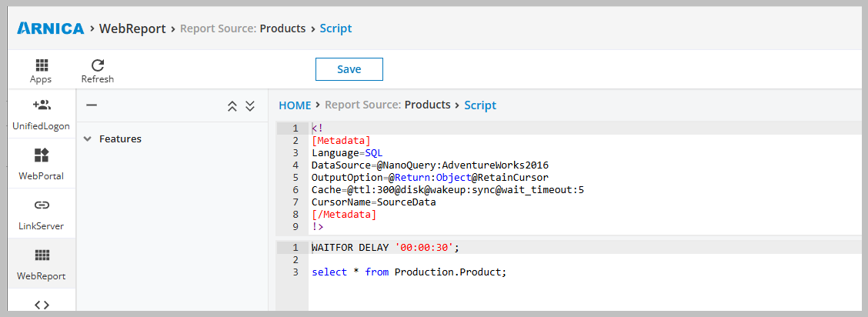868x317 pixels.
Task: Click the closing !> tag on line 9
Action: [x=318, y=226]
